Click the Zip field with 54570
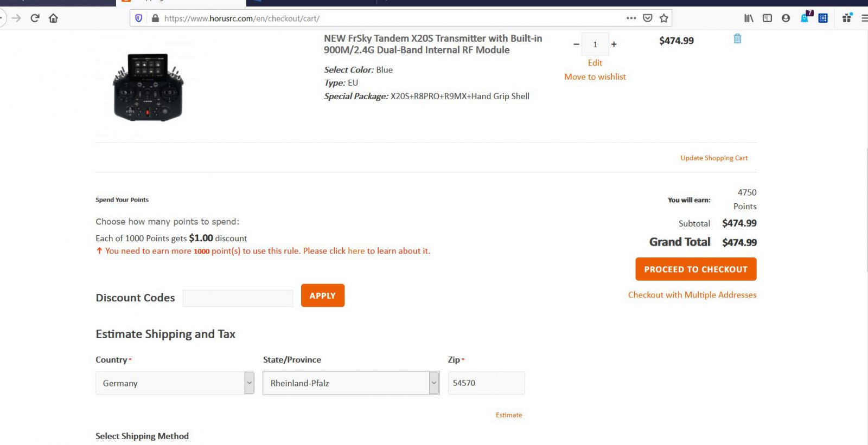This screenshot has height=445, width=868. pyautogui.click(x=486, y=383)
